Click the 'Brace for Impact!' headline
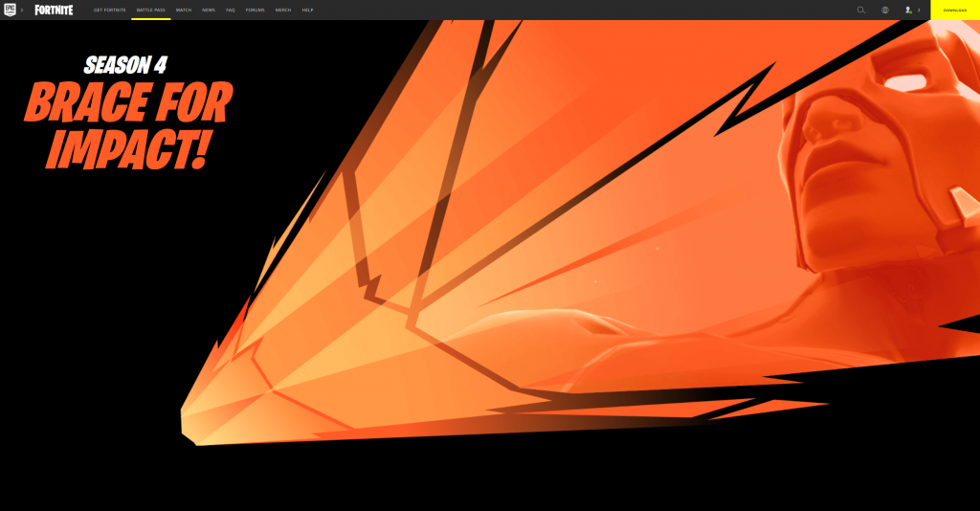This screenshot has width=980, height=511. (128, 125)
